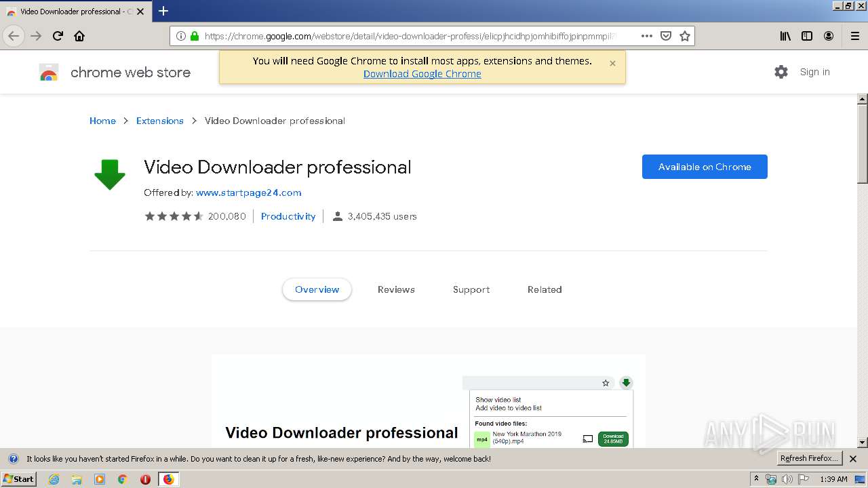Close the Refresh Firefox notification bar
Viewport: 868px width, 488px height.
coord(853,459)
